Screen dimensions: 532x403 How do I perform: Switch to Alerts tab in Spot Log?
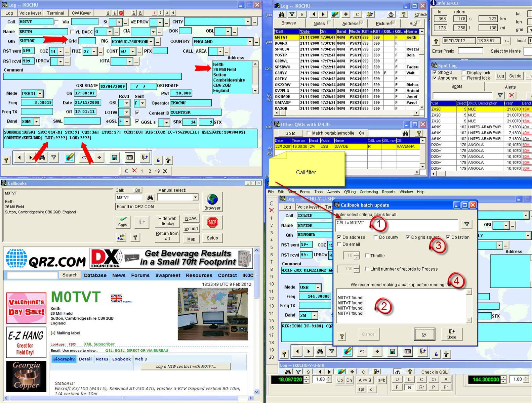510,87
